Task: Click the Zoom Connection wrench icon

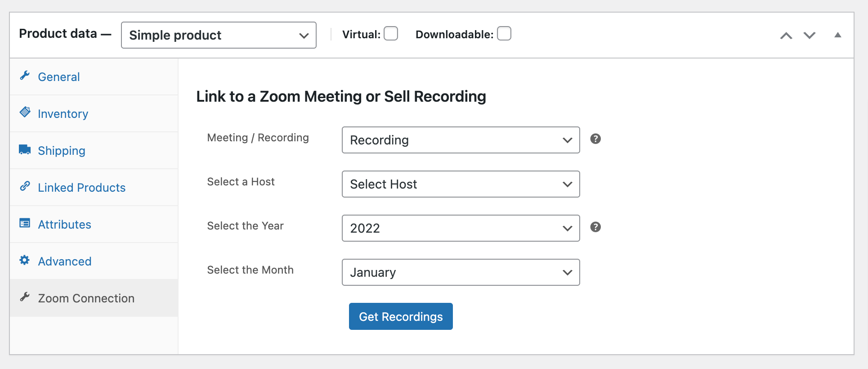Action: [x=25, y=297]
